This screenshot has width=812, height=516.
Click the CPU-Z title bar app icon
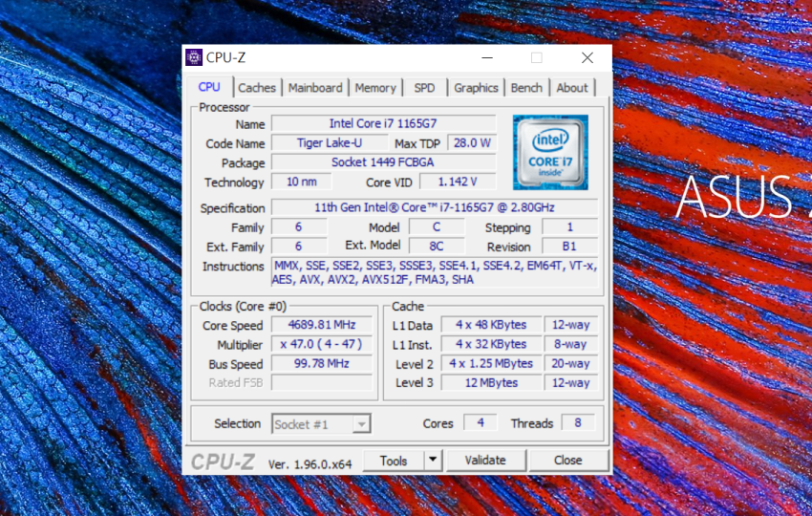tap(194, 57)
